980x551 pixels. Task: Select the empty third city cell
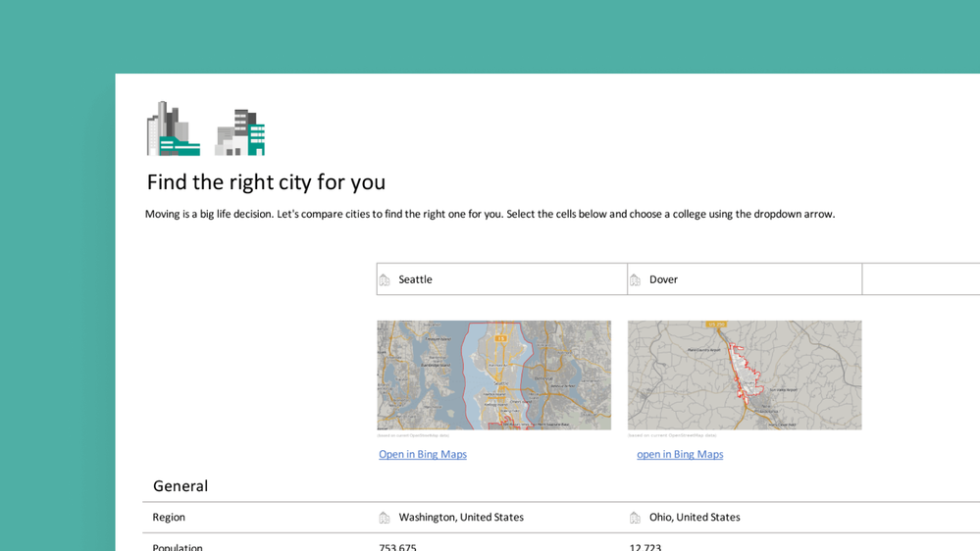[920, 279]
